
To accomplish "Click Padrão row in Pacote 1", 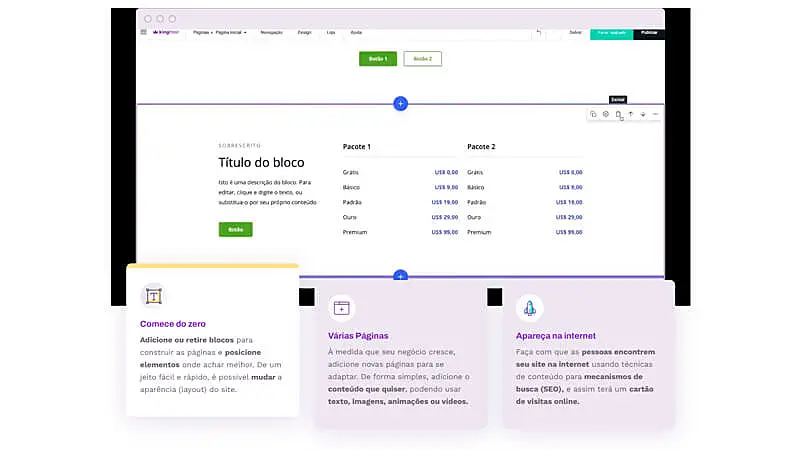I will pyautogui.click(x=401, y=202).
